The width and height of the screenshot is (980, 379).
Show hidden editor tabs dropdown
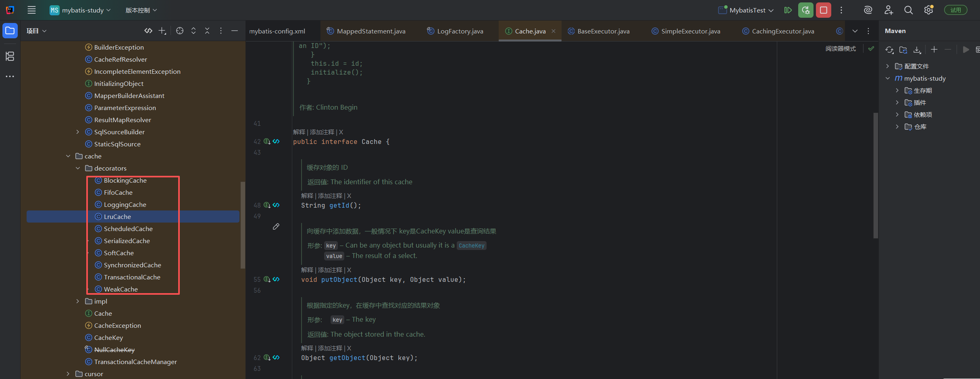click(855, 31)
